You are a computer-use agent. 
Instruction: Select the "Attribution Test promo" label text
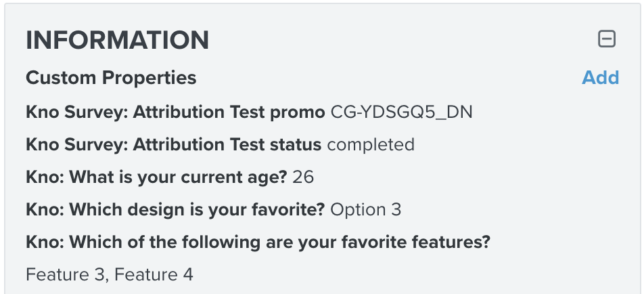[x=229, y=112]
